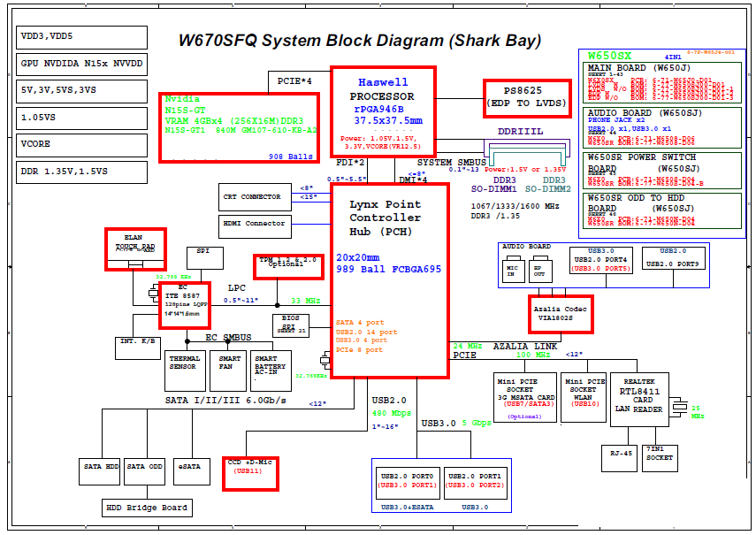
Task: Select the "HDMI Connector" box
Action: click(x=255, y=226)
